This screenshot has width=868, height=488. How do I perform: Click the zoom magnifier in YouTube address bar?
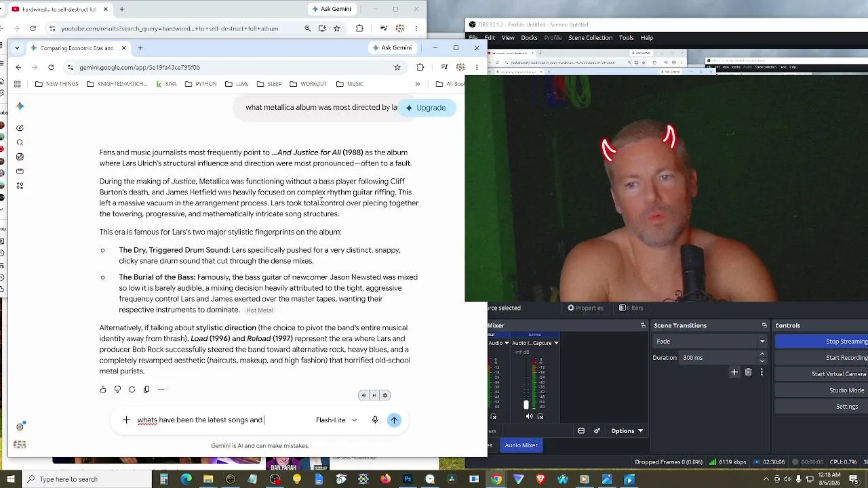tap(307, 28)
